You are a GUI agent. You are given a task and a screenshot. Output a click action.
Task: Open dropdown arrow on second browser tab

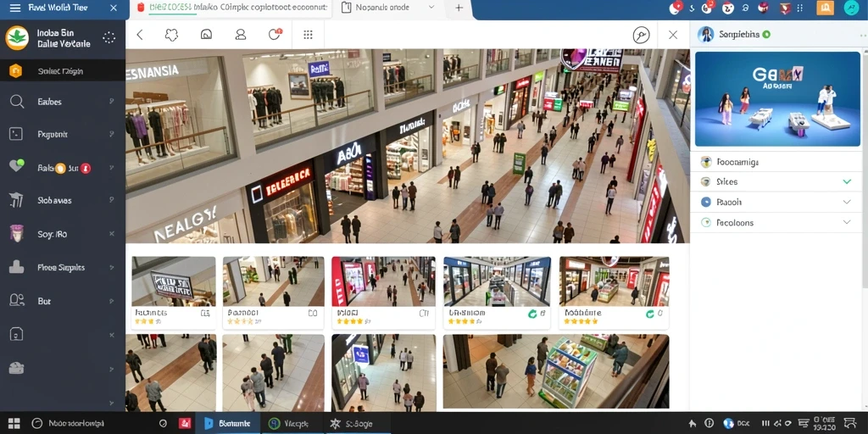431,8
